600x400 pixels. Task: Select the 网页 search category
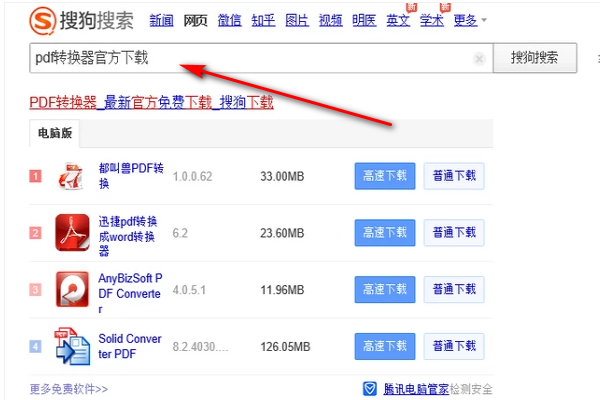tap(195, 20)
